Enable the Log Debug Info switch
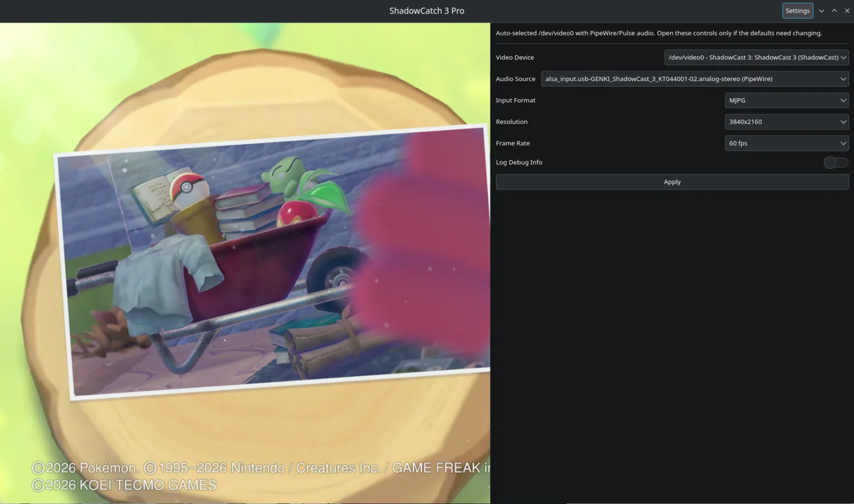This screenshot has height=504, width=854. pos(836,162)
